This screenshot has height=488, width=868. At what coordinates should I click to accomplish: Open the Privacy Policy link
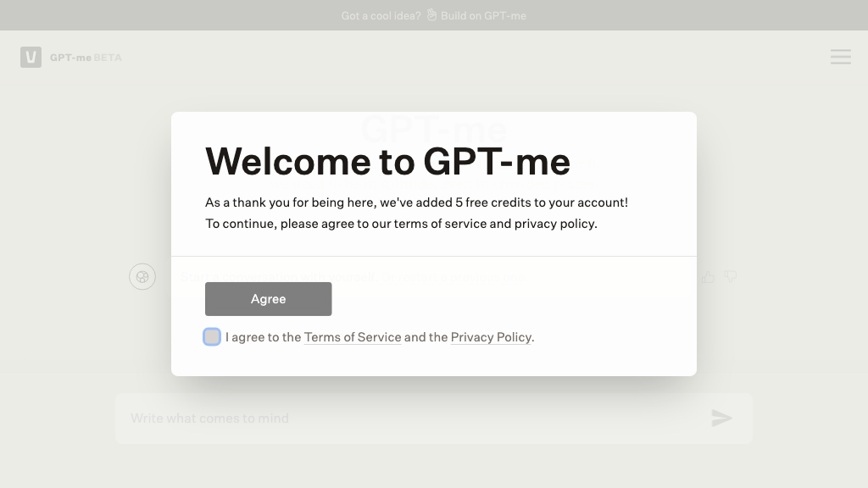pos(490,336)
